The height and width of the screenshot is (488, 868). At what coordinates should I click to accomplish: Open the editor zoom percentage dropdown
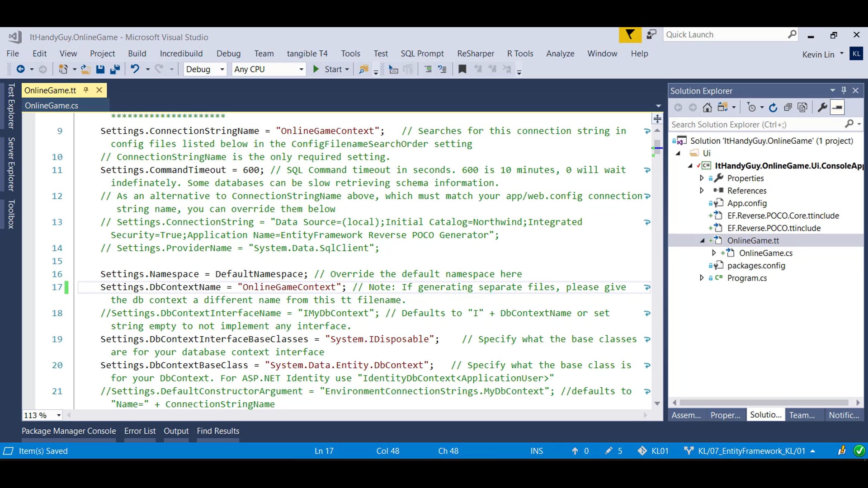click(59, 415)
